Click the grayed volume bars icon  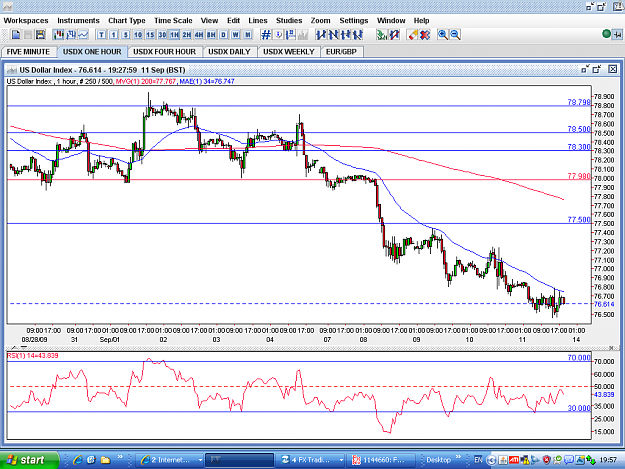303,35
